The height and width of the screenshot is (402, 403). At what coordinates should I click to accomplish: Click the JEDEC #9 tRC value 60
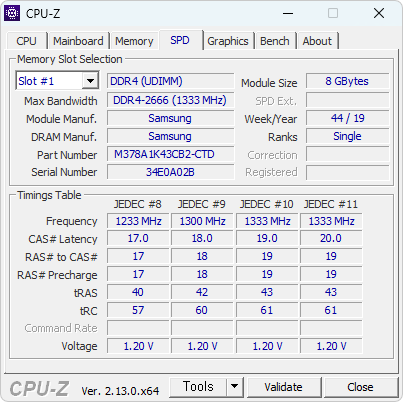point(202,311)
